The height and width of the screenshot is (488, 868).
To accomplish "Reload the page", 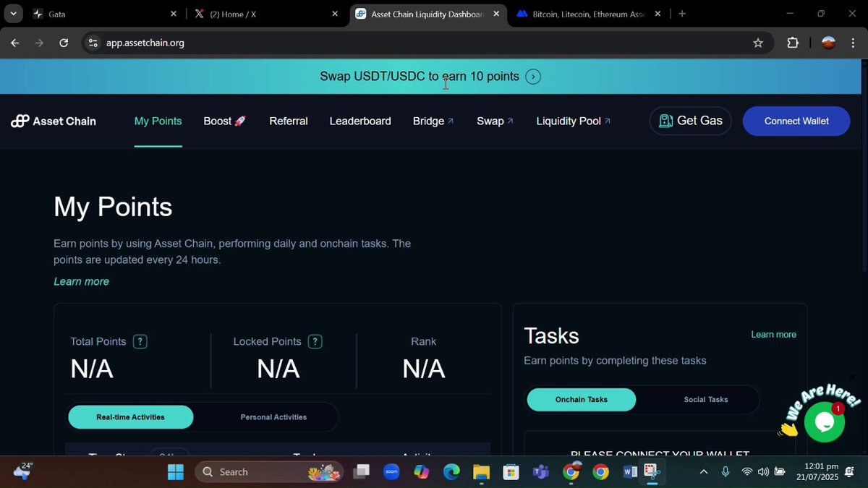I will tap(64, 43).
